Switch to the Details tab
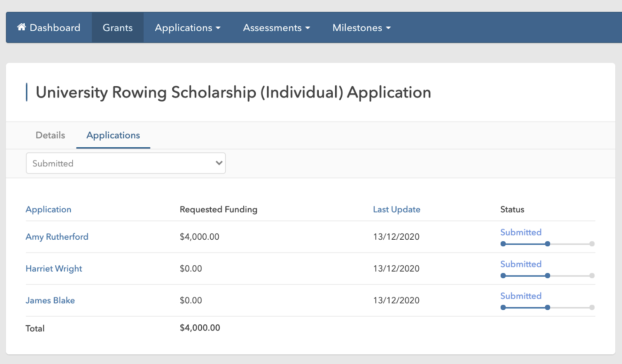Viewport: 622px width, 364px height. pos(50,135)
